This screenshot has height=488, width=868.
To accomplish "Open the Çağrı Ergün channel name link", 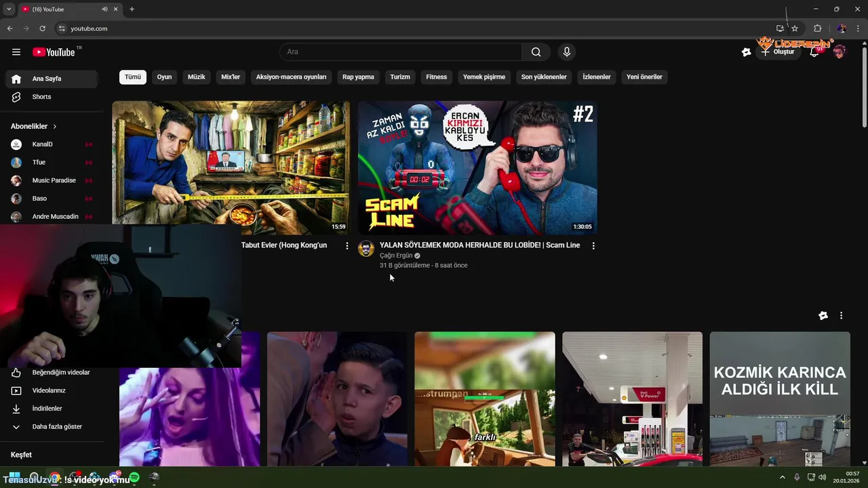I will [396, 256].
